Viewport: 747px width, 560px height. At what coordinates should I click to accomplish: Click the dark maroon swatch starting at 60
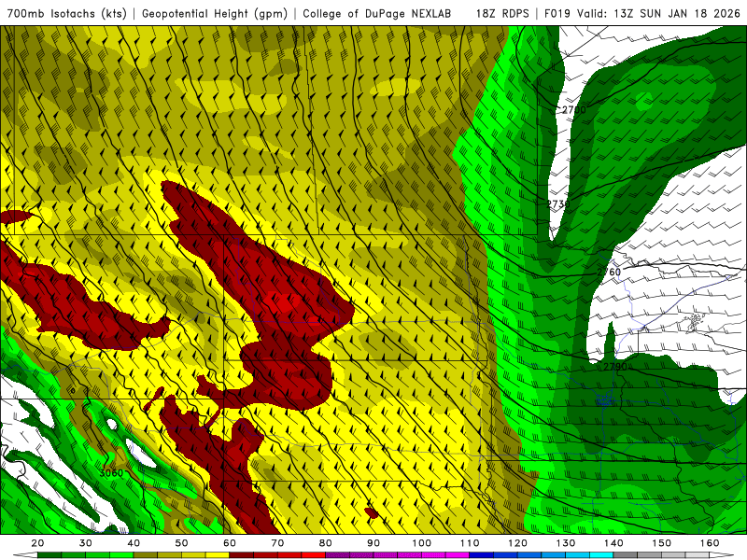click(x=242, y=555)
